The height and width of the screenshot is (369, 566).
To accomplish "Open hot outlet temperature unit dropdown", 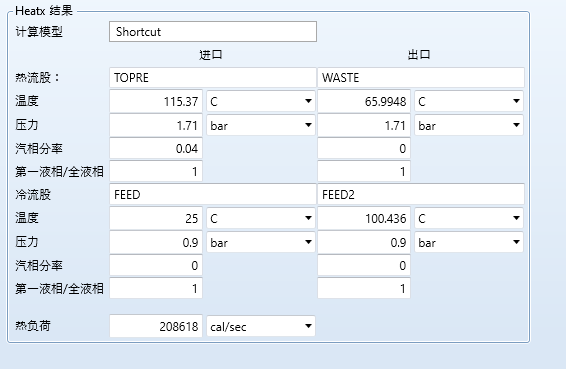I will pos(469,101).
